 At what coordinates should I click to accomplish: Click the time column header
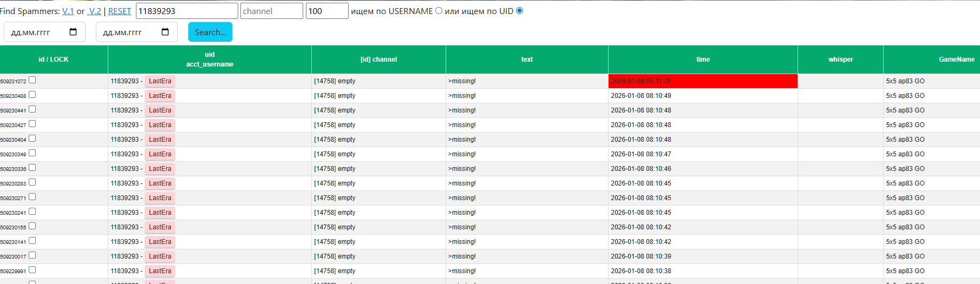coord(703,60)
